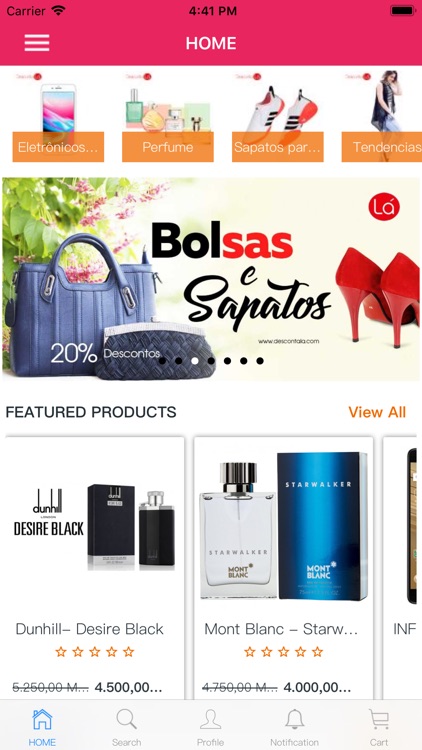Tap the red Lá logo on banner
This screenshot has width=422, height=750.
click(x=384, y=207)
